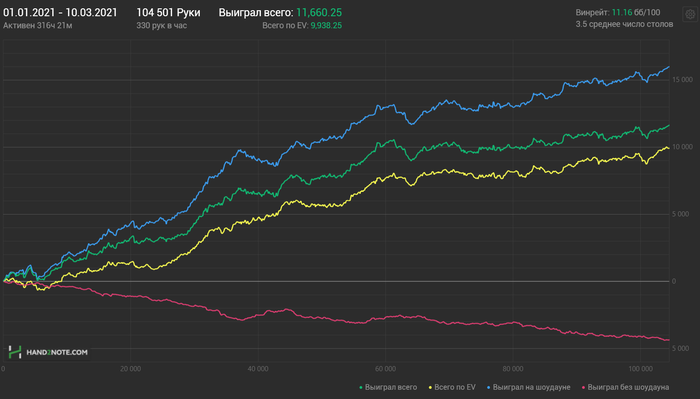Click the green legend dot for Выиграл всего
This screenshot has width=700, height=399.
click(x=361, y=388)
